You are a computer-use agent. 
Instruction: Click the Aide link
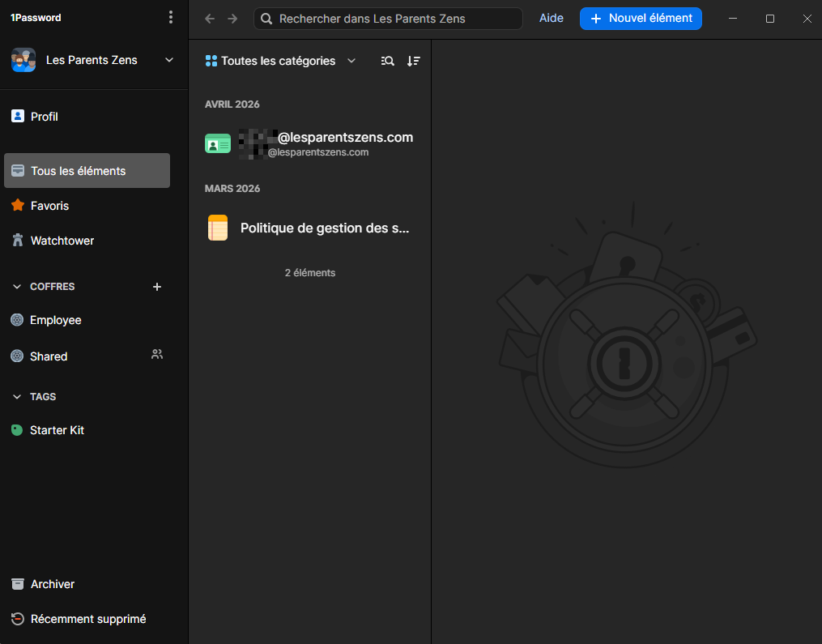(x=552, y=18)
